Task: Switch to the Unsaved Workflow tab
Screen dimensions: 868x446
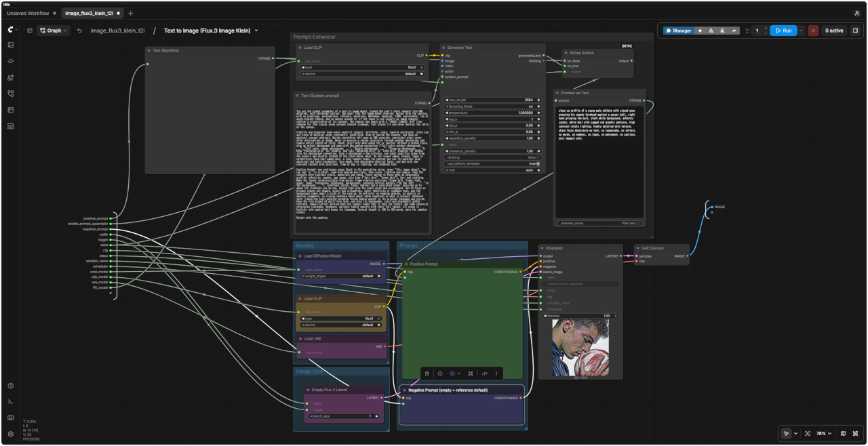Action: [28, 13]
